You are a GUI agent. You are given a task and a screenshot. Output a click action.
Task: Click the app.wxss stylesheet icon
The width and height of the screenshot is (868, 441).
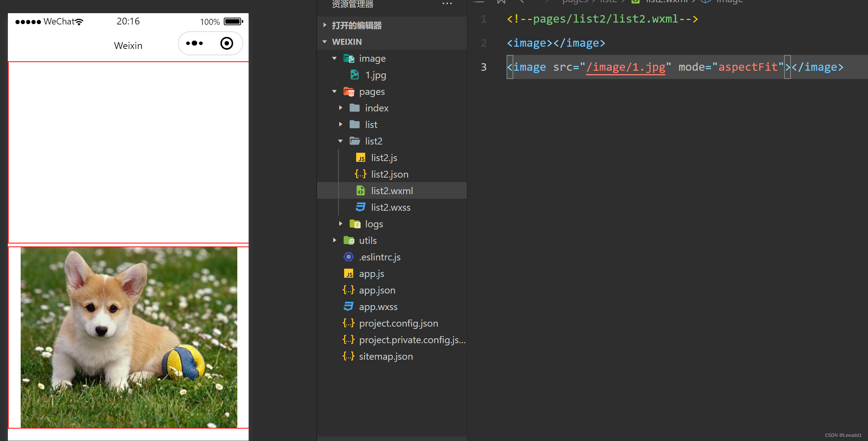[x=348, y=307]
